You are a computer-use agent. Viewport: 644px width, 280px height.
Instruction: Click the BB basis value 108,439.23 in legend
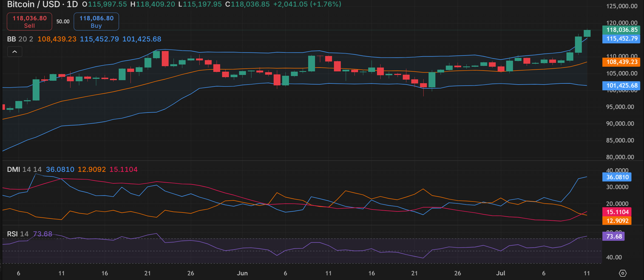[57, 39]
